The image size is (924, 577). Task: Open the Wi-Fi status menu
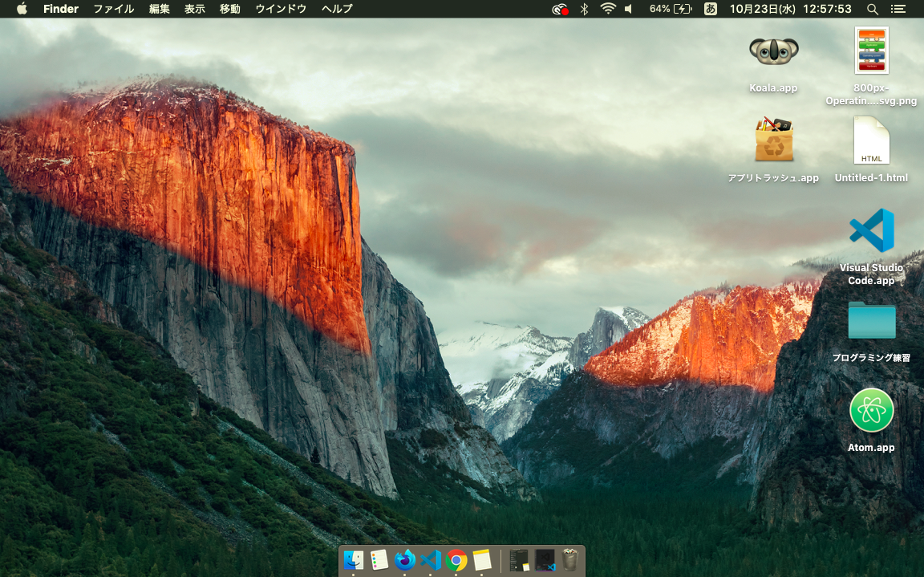tap(607, 9)
